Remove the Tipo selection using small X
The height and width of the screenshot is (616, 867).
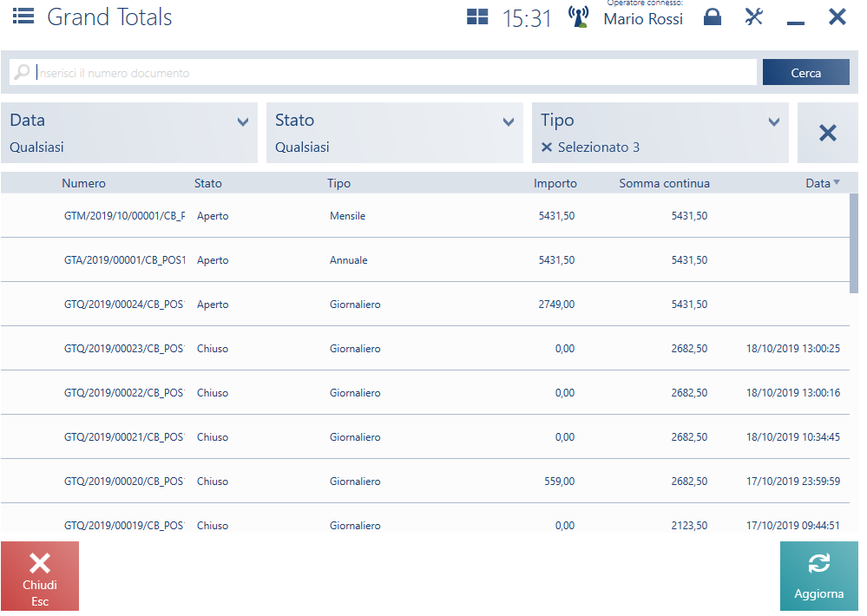point(547,147)
